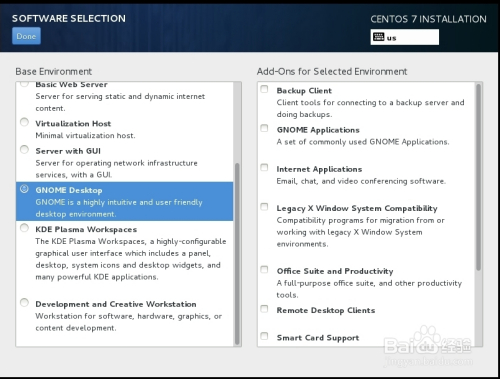Image resolution: width=500 pixels, height=379 pixels.
Task: Click the Base Environment list scrollbar
Action: [x=237, y=253]
